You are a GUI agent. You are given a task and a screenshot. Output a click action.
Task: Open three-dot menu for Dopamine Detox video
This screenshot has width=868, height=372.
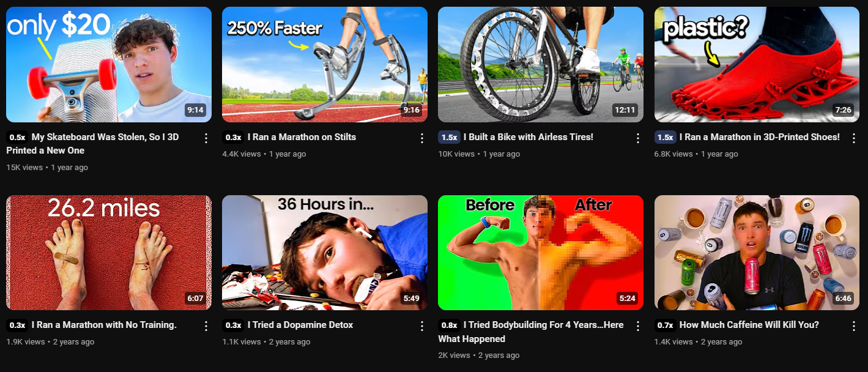[422, 325]
